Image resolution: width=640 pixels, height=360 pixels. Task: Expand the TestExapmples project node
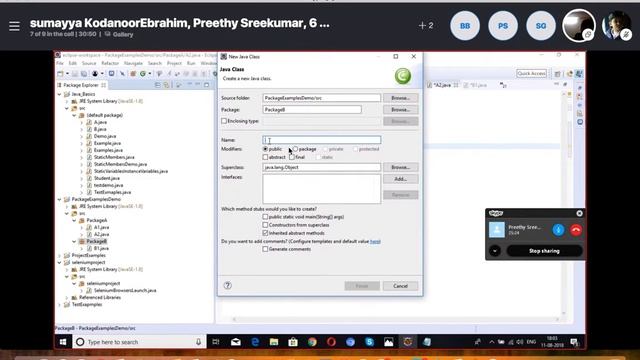click(x=60, y=304)
